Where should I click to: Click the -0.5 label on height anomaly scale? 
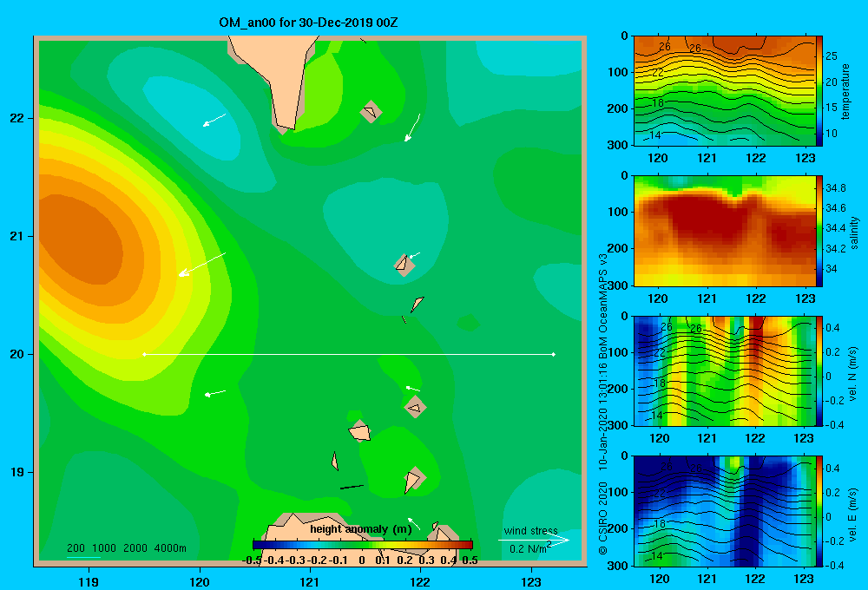tap(252, 560)
